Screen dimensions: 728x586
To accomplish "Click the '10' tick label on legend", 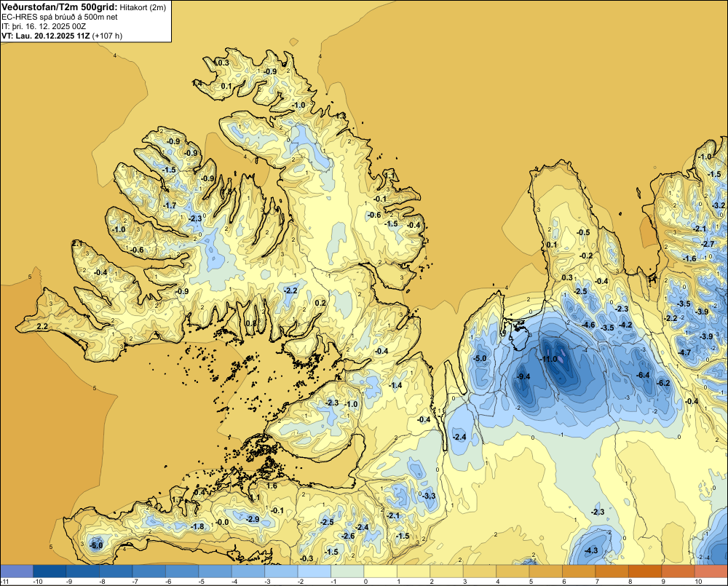I will coord(698,582).
